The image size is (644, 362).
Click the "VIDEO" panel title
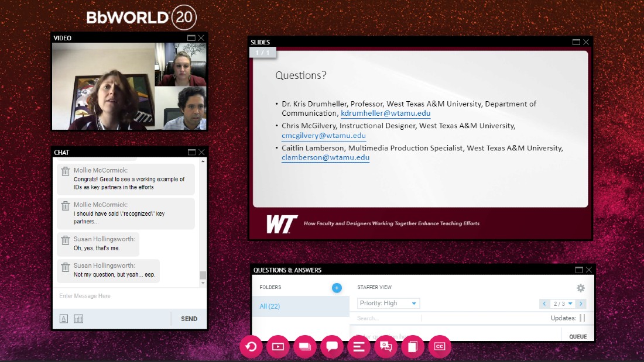[63, 38]
